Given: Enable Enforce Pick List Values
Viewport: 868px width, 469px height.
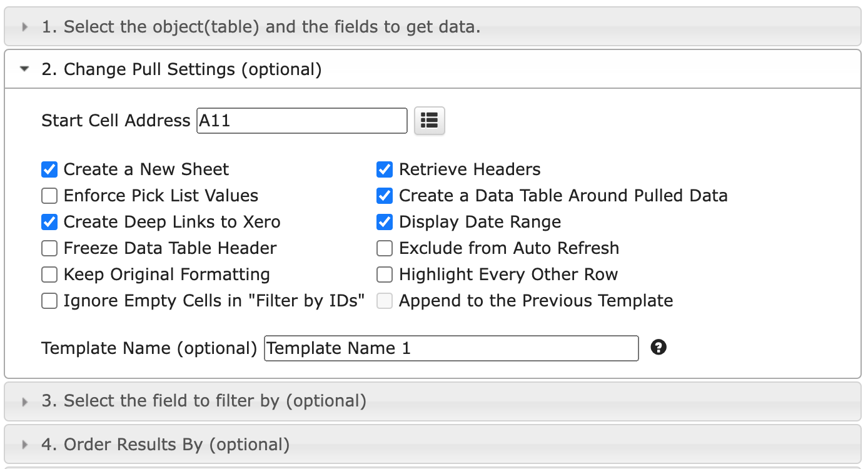Looking at the screenshot, I should pyautogui.click(x=49, y=196).
